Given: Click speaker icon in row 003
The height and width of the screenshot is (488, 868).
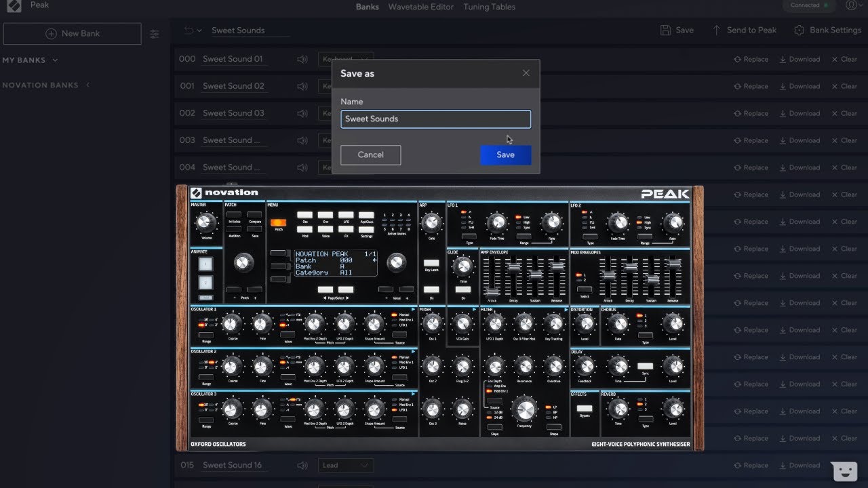Looking at the screenshot, I should [302, 141].
